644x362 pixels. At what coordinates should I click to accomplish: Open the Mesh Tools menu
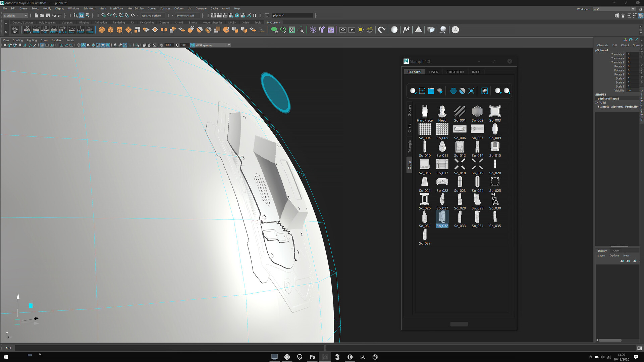117,8
